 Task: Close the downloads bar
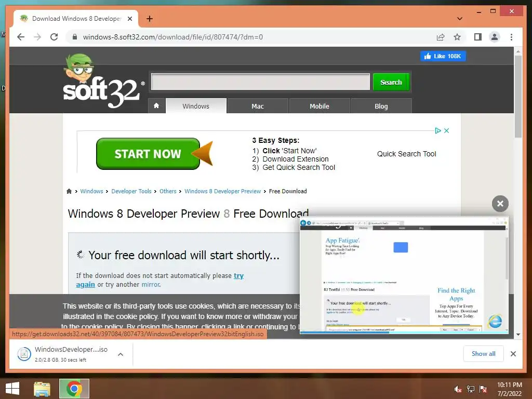pyautogui.click(x=513, y=354)
